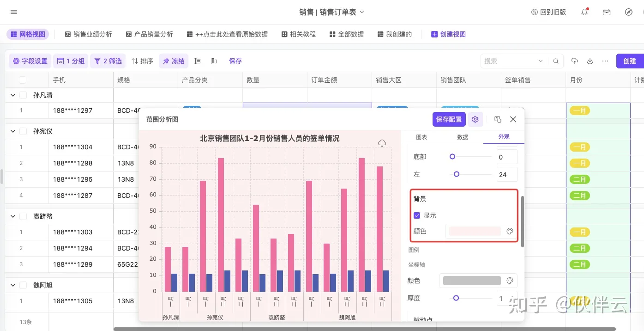Image resolution: width=644 pixels, height=331 pixels.
Task: Click the row height icon
Action: tap(198, 61)
